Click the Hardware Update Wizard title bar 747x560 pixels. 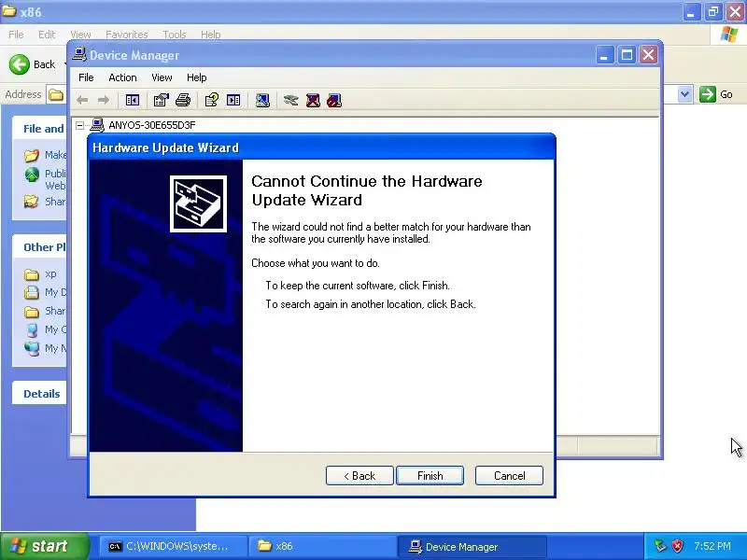(321, 147)
